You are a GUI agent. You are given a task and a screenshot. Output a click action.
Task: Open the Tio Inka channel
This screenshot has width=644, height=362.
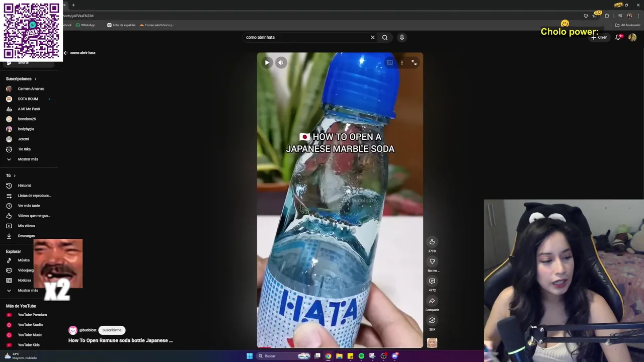pos(25,149)
